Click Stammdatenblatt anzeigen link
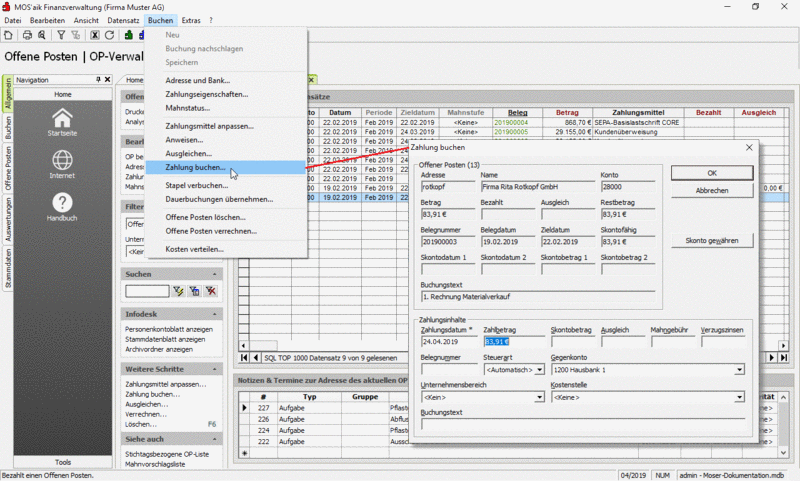800x481 pixels. point(165,339)
